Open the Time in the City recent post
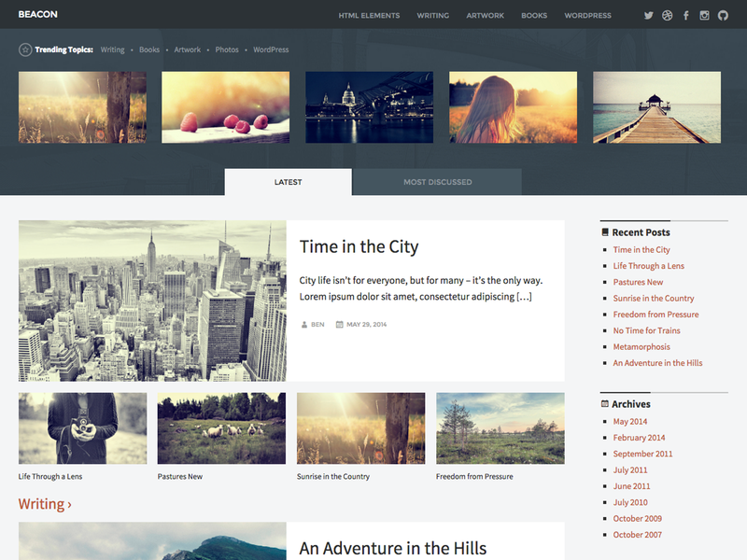 (x=641, y=249)
